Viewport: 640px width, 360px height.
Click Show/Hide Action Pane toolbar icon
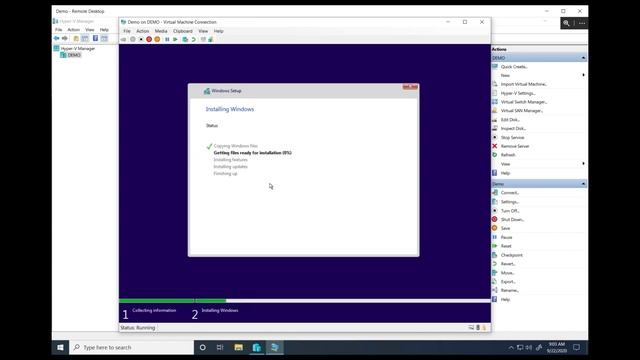pos(104,38)
